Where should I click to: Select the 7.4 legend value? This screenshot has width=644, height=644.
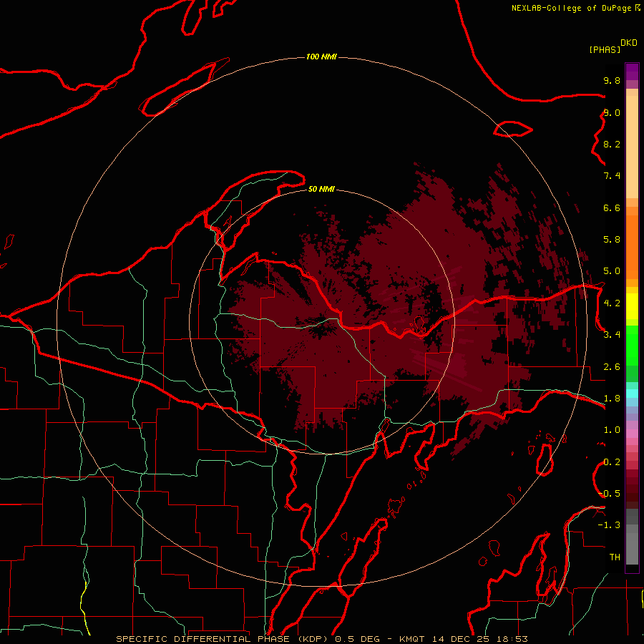[x=612, y=176]
